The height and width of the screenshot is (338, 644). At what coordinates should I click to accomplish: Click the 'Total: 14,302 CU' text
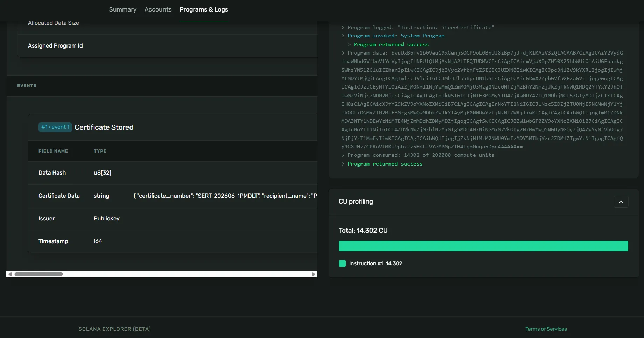pos(363,231)
